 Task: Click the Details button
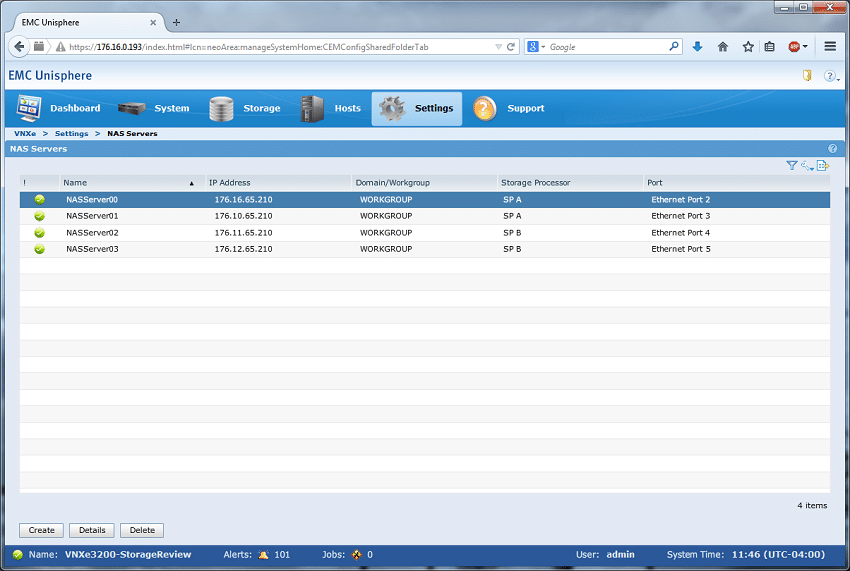(92, 530)
